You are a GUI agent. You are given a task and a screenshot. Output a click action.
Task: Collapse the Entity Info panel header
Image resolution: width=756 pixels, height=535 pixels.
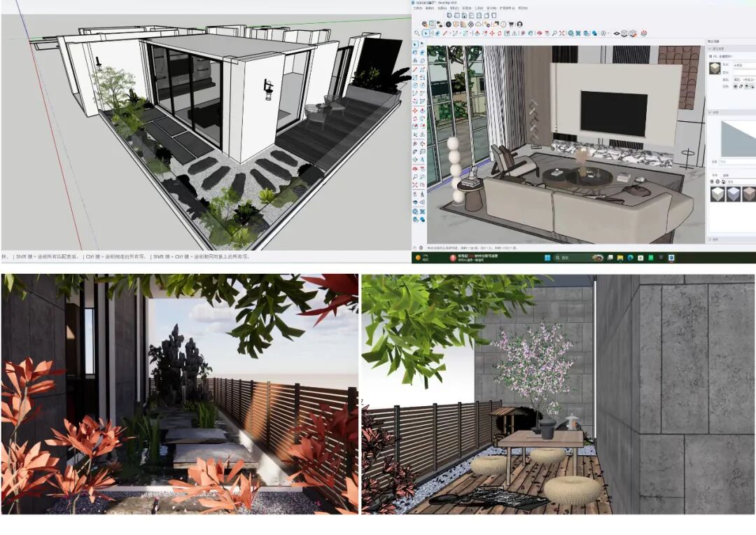tap(731, 49)
